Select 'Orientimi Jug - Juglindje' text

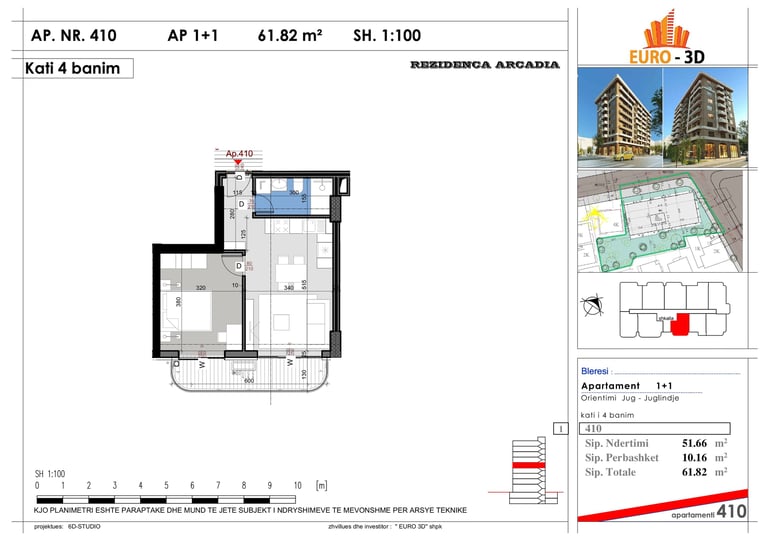[630, 398]
